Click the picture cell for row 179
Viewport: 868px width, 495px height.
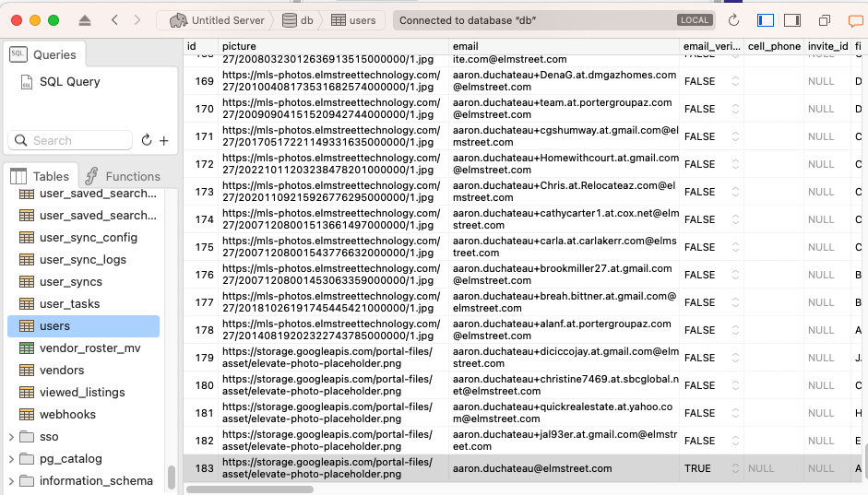(x=333, y=358)
